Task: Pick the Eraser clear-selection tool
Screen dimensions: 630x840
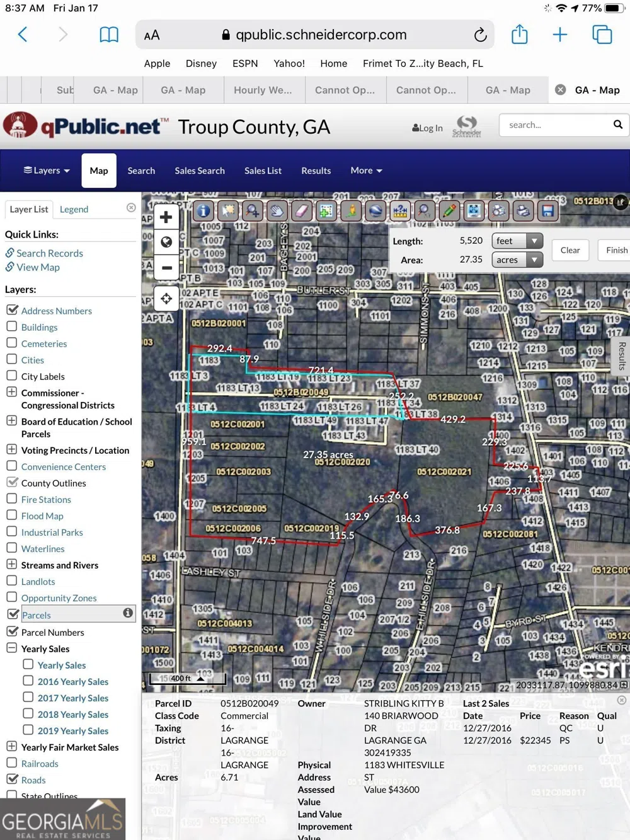Action: [x=302, y=211]
